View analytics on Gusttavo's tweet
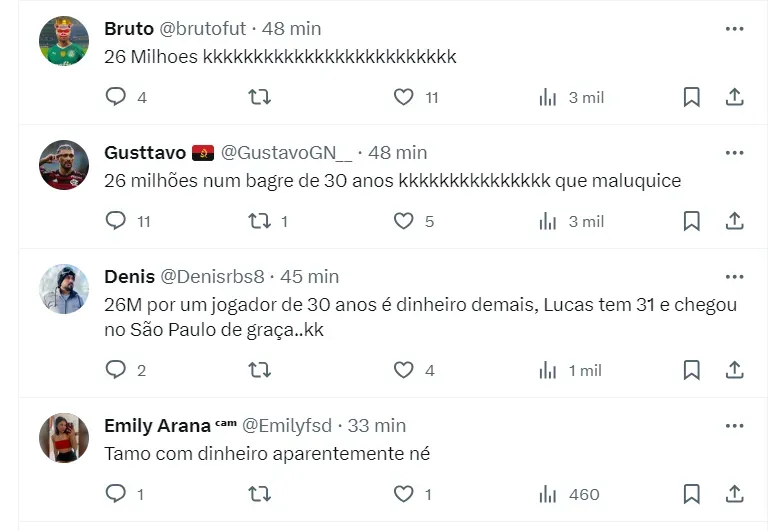Image resolution: width=768 pixels, height=531 pixels. [548, 221]
